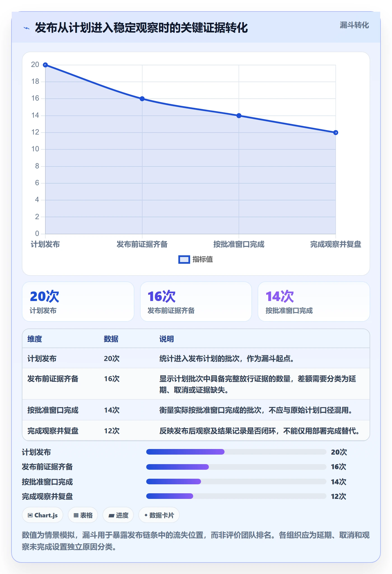392x574 pixels.
Task: Click the 计划发布 progress bar
Action: point(236,452)
